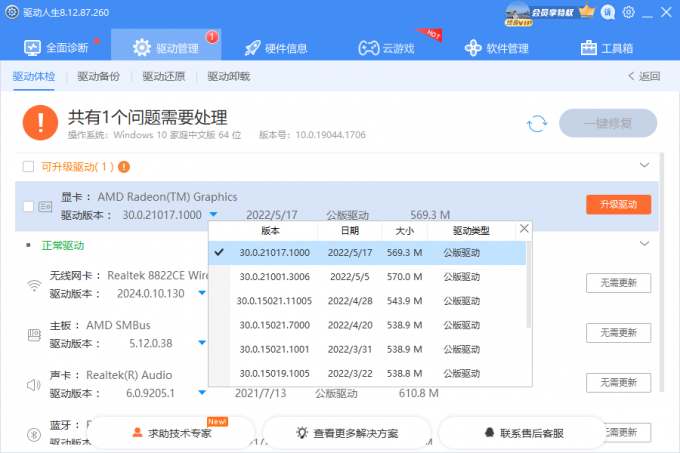The height and width of the screenshot is (453, 680).
Task: Select 驱动体检 sub-tab
Action: (x=34, y=77)
